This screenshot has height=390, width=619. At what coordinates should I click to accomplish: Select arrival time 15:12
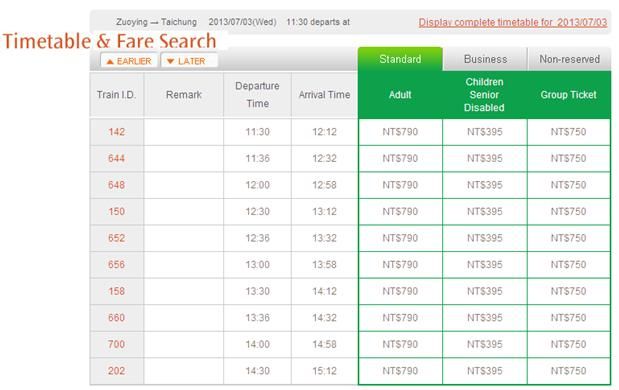[325, 371]
